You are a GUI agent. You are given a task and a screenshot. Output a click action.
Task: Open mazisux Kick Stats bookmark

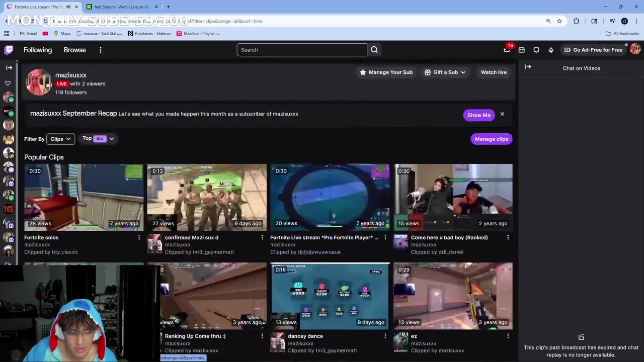coord(99,34)
